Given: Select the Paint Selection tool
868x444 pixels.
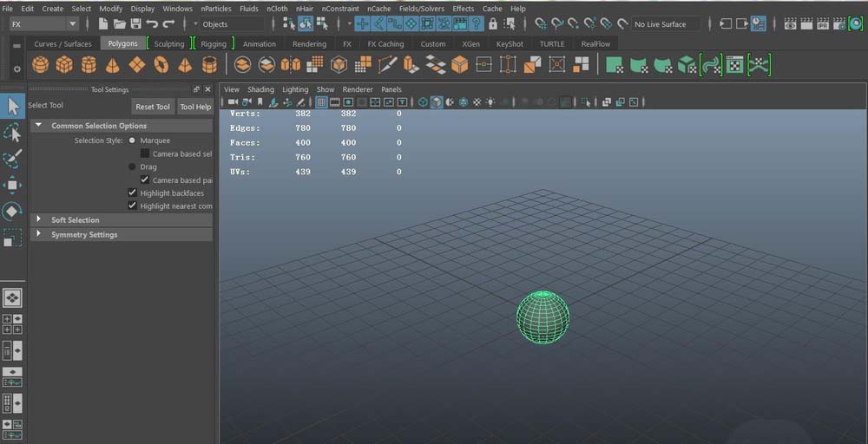Looking at the screenshot, I should (x=12, y=159).
